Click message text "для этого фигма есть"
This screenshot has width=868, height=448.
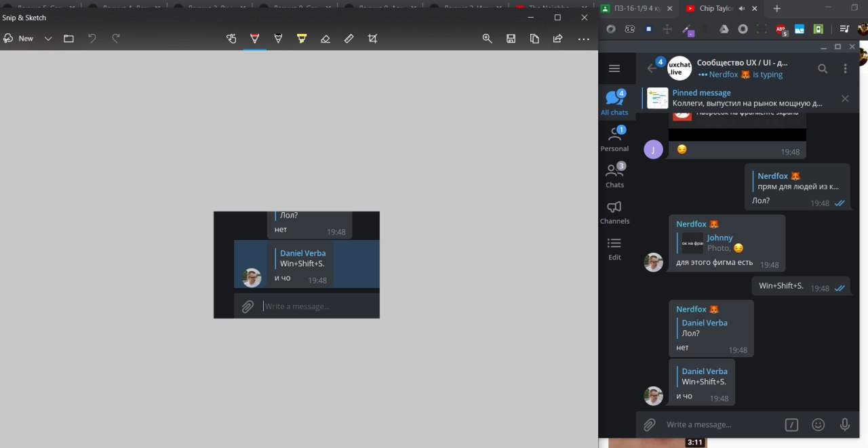pos(715,262)
